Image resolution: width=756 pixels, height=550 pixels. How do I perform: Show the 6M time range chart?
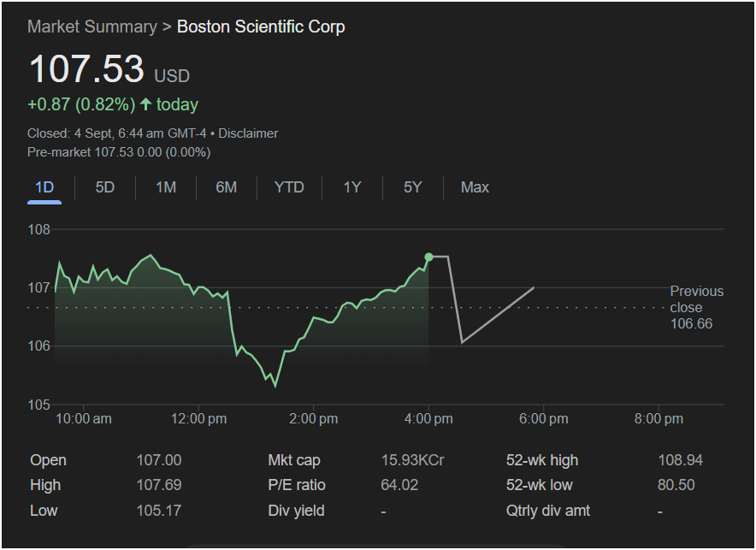click(x=226, y=187)
